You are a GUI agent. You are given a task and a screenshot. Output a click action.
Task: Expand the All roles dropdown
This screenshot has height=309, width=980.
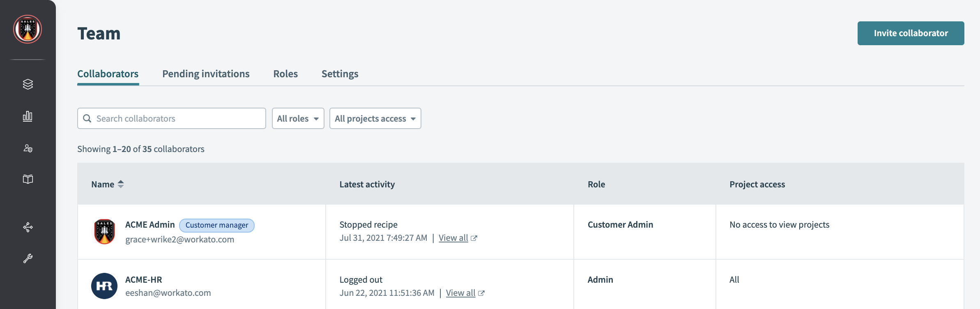point(298,119)
